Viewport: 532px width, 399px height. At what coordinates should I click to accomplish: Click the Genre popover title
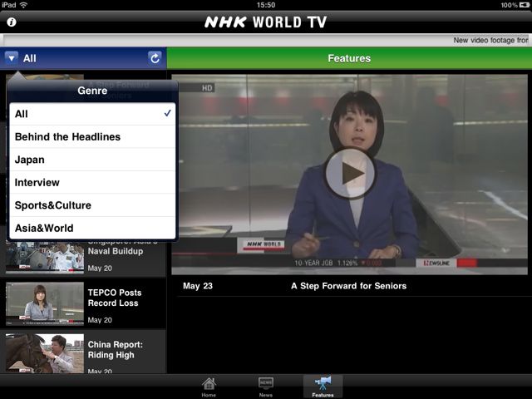(x=92, y=91)
